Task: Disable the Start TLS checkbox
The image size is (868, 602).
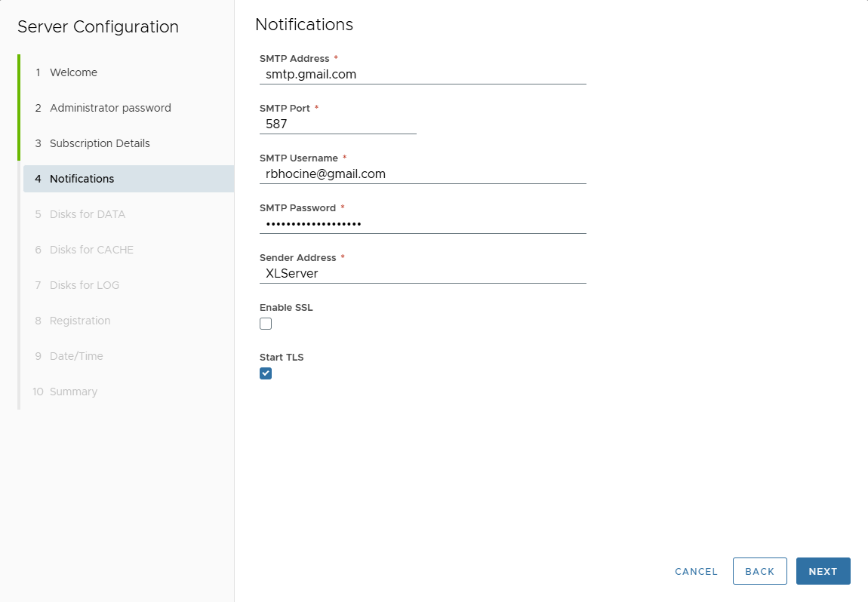Action: tap(266, 373)
